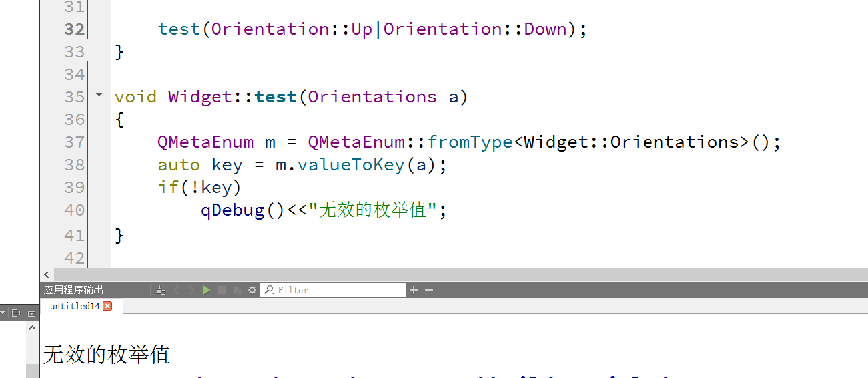868x378 pixels.
Task: Attach debugger to running application icon
Action: 237,290
